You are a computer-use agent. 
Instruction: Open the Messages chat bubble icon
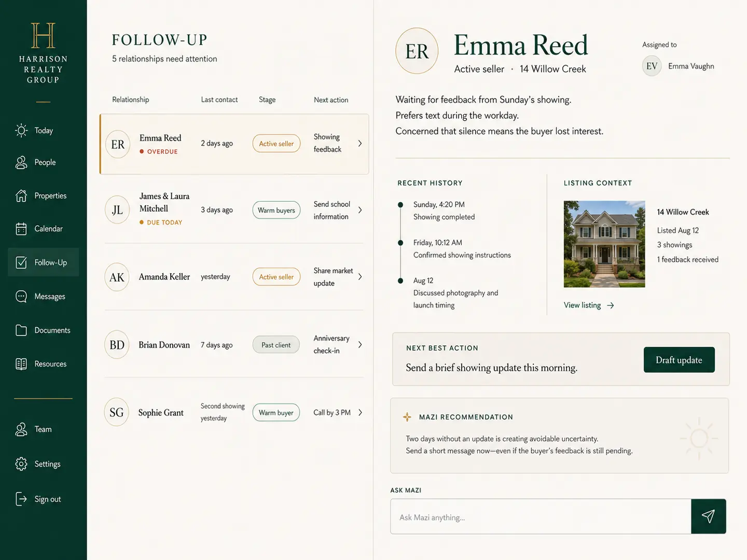(x=21, y=296)
